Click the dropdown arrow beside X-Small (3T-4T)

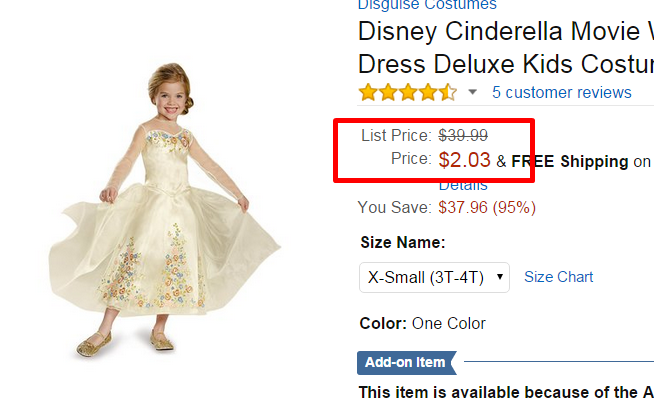pos(500,277)
